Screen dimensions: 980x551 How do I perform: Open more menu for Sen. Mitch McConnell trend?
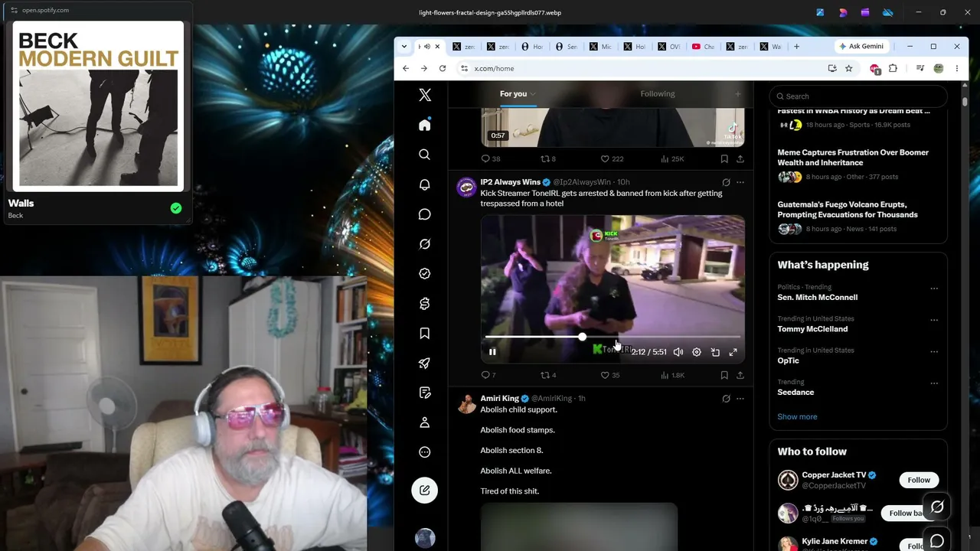(934, 289)
